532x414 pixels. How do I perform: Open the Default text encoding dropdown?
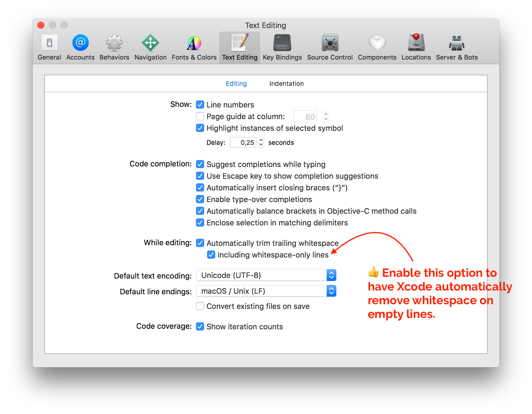pyautogui.click(x=266, y=275)
